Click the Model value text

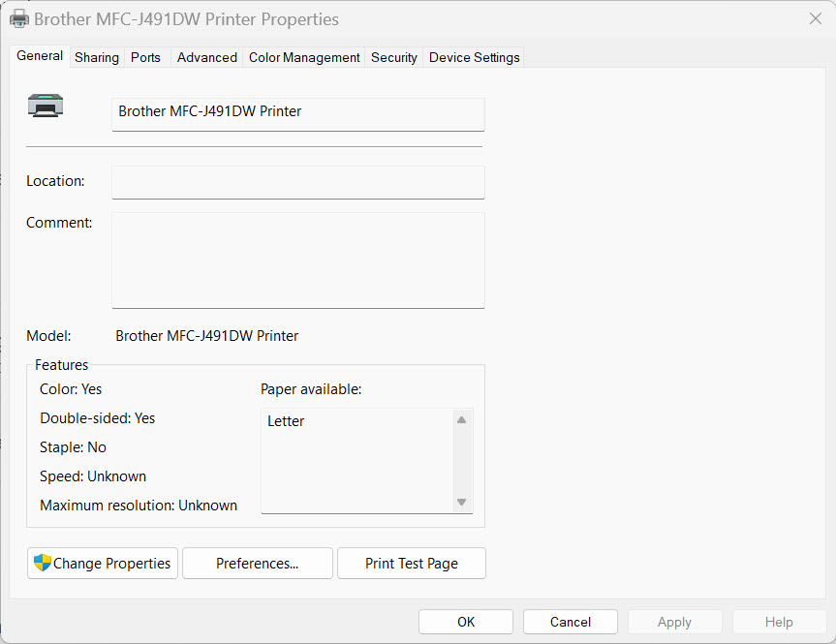pyautogui.click(x=207, y=336)
